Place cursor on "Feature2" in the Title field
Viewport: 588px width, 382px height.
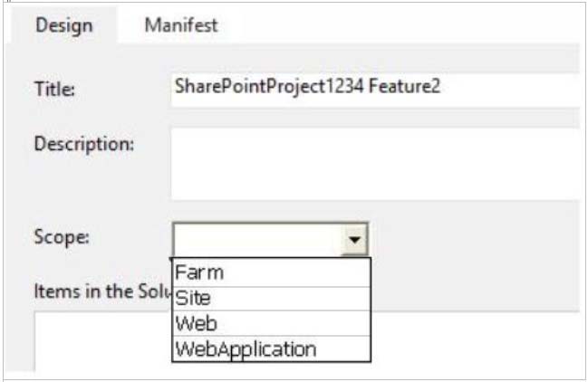pos(408,89)
